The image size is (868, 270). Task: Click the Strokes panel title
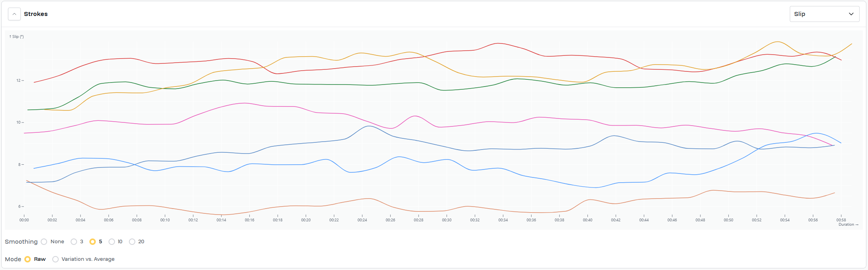pos(36,14)
